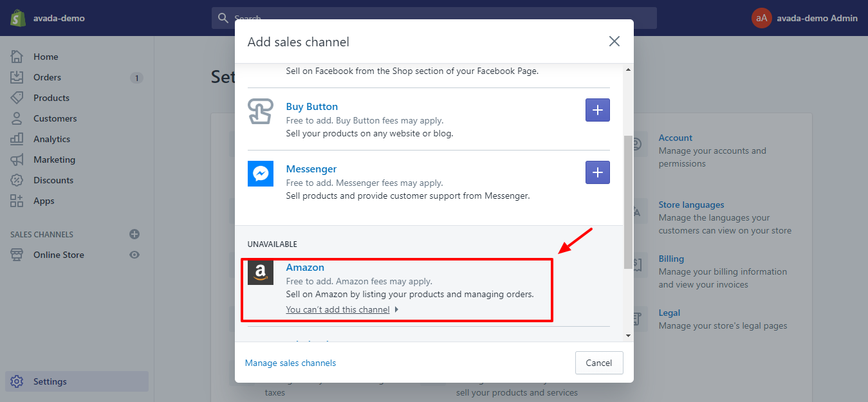The height and width of the screenshot is (402, 868).
Task: Add a sales channel via plus icon
Action: (x=134, y=234)
